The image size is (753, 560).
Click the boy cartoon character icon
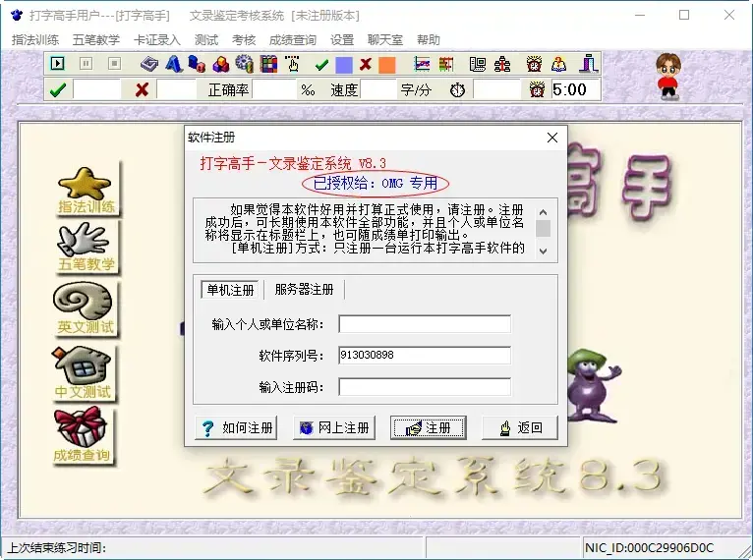click(668, 77)
